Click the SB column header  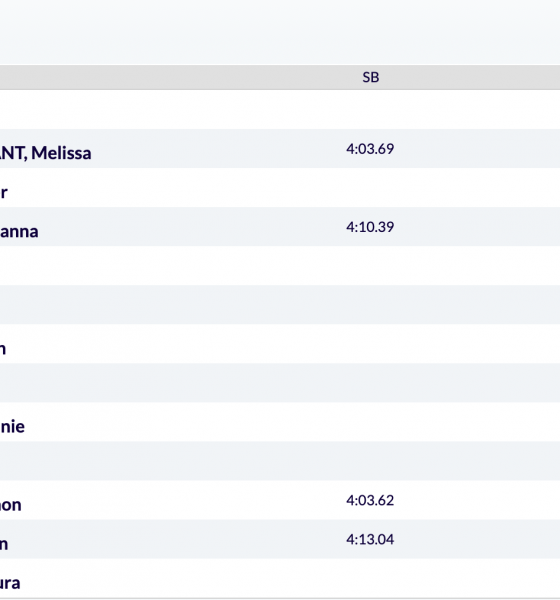point(371,77)
